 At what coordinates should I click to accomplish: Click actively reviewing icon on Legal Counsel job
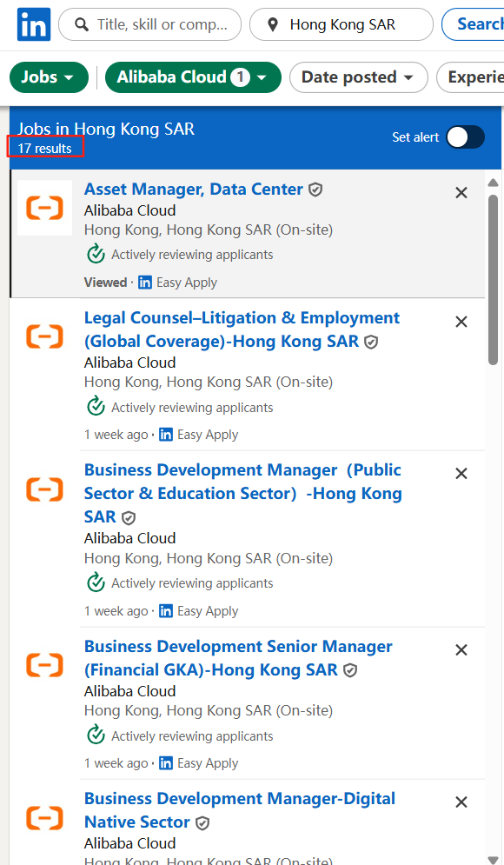click(x=96, y=407)
